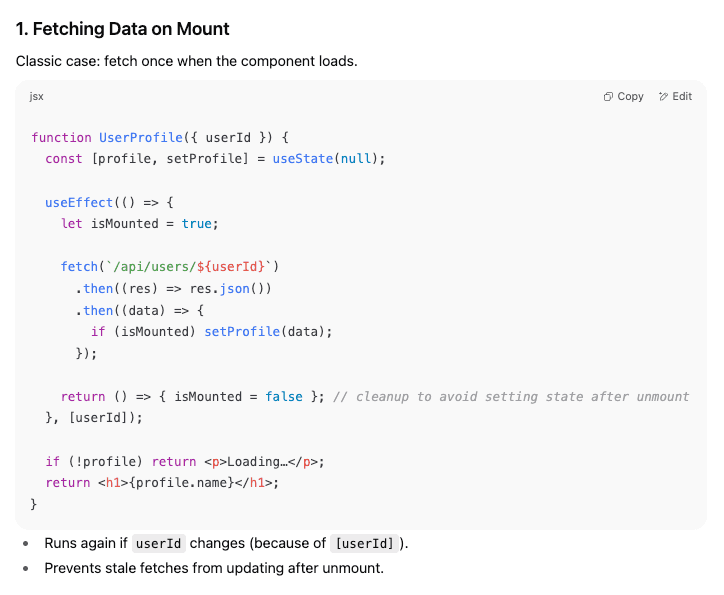This screenshot has width=724, height=595.
Task: Click the "1. Fetching Data on Mount" heading
Action: (x=123, y=29)
